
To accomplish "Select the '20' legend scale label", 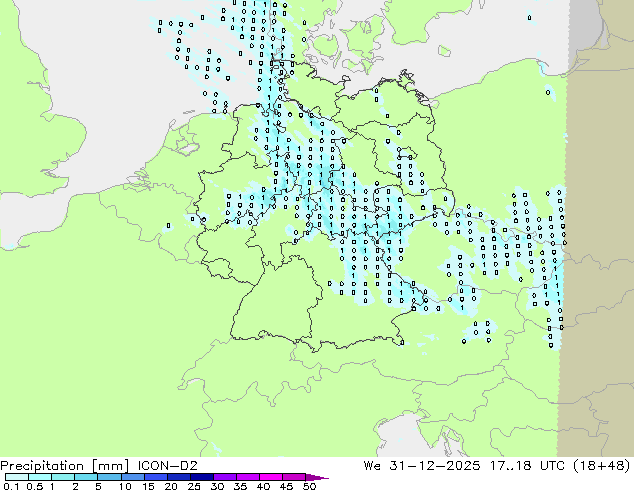I will point(171,486).
